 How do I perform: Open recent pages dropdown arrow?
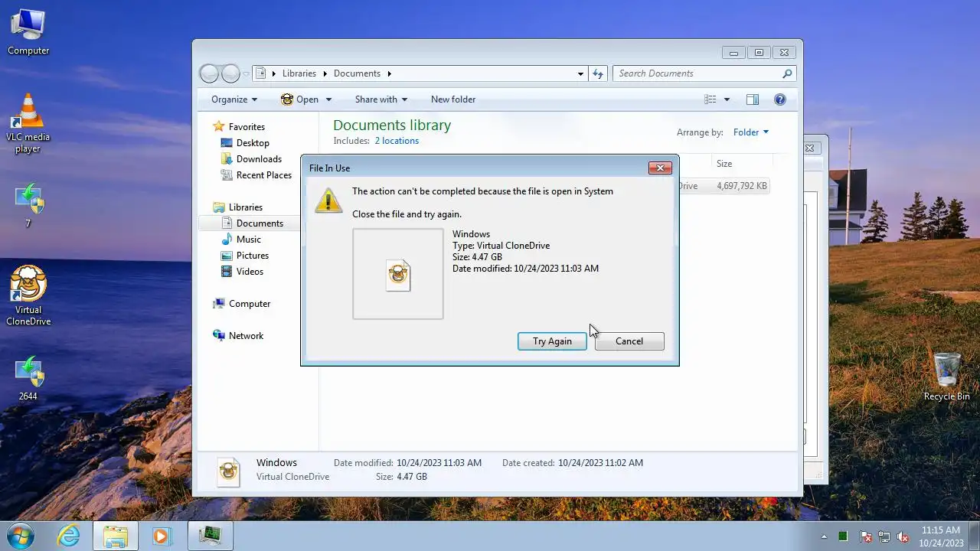click(246, 74)
